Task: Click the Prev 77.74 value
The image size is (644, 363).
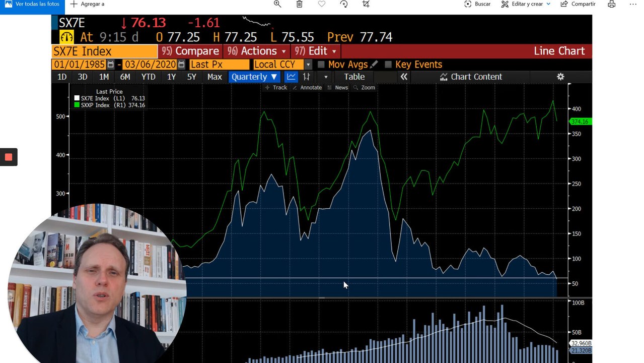Action: point(360,37)
